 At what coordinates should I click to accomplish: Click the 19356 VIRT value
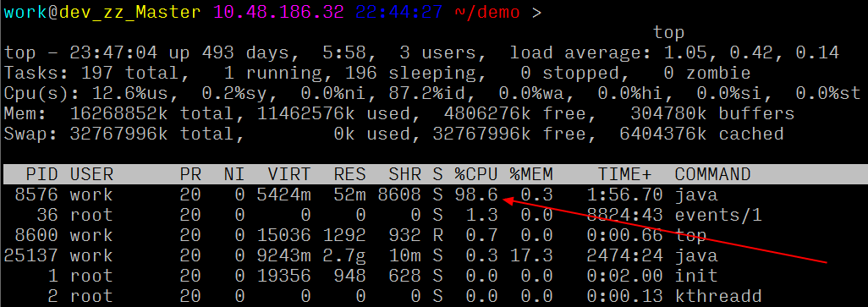click(284, 276)
